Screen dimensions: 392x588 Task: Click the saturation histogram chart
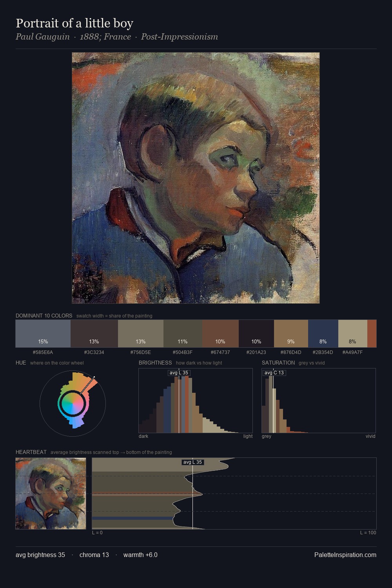(x=319, y=401)
